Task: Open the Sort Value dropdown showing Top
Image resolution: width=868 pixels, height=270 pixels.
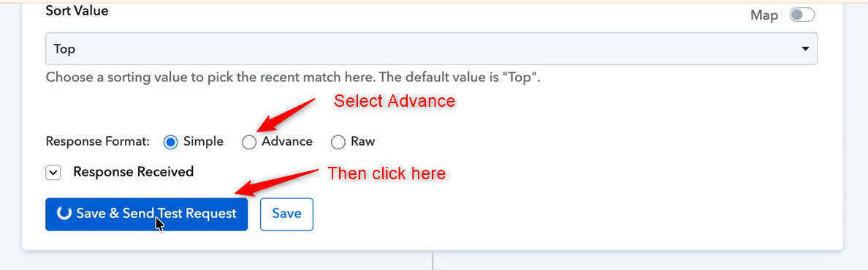Action: 431,49
